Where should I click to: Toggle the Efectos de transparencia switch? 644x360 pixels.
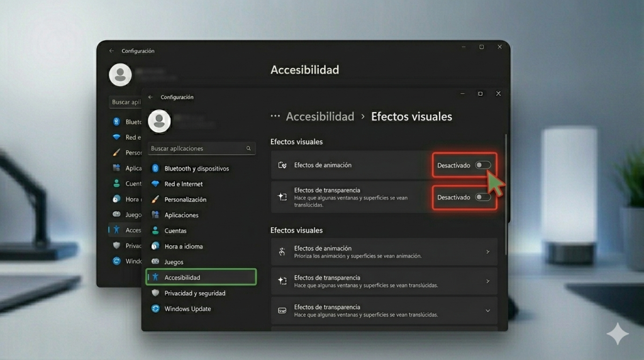tap(483, 197)
